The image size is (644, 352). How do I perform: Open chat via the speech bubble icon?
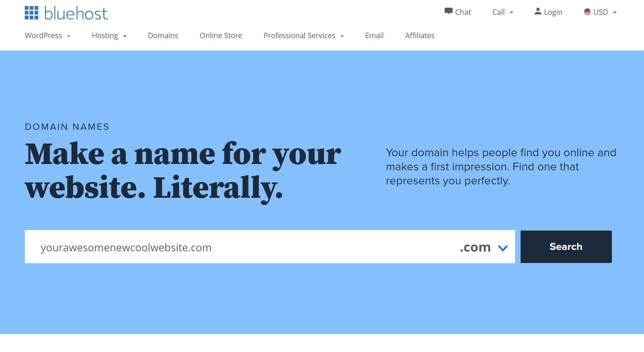pos(448,11)
